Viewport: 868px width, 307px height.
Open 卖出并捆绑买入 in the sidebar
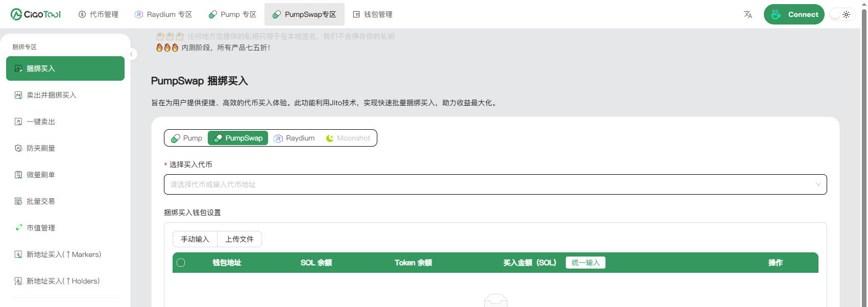coord(65,95)
